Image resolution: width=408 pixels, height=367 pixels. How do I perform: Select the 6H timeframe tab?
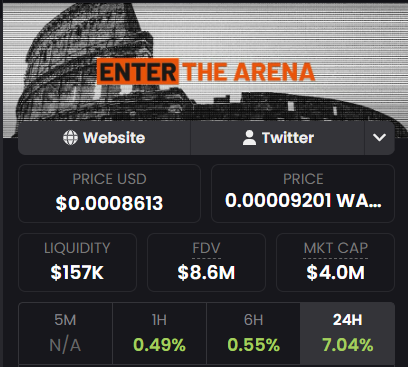(x=253, y=333)
